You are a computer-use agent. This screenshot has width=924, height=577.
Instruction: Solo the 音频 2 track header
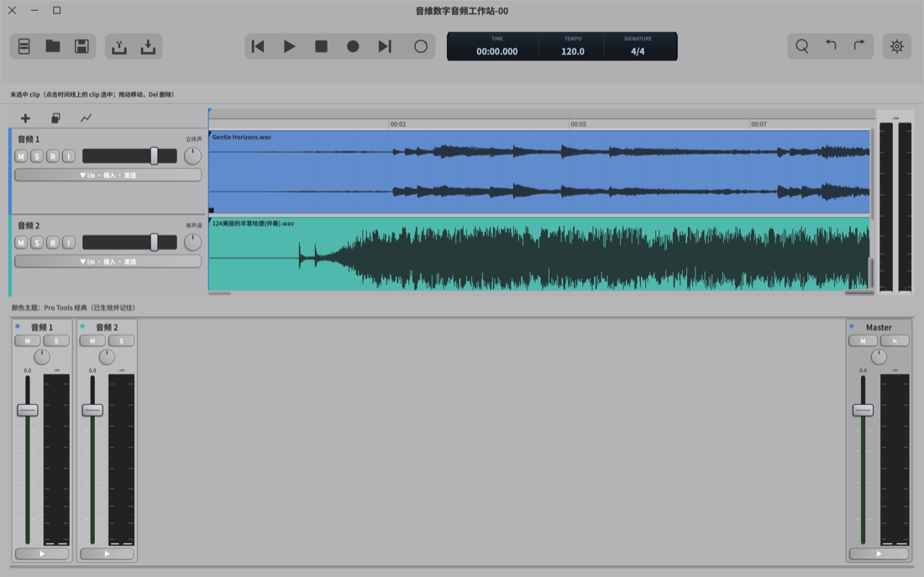37,243
